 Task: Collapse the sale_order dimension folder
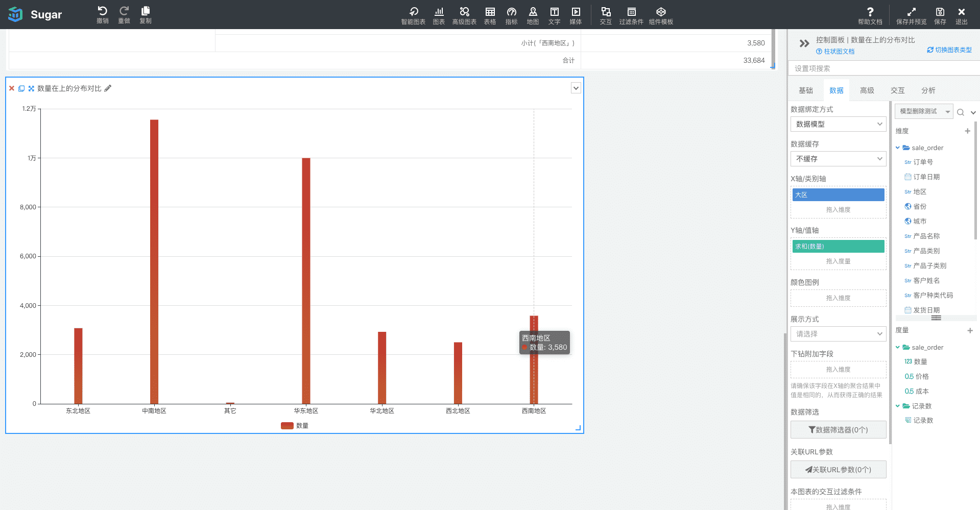[897, 148]
